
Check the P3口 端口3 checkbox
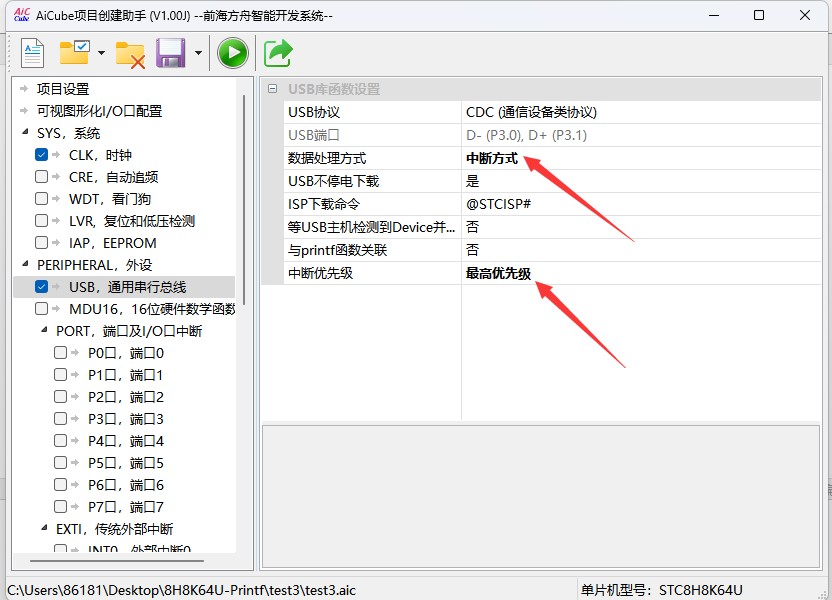tap(60, 419)
